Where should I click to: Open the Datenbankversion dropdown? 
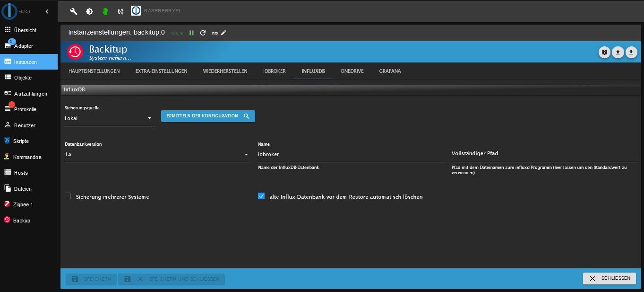(x=157, y=154)
